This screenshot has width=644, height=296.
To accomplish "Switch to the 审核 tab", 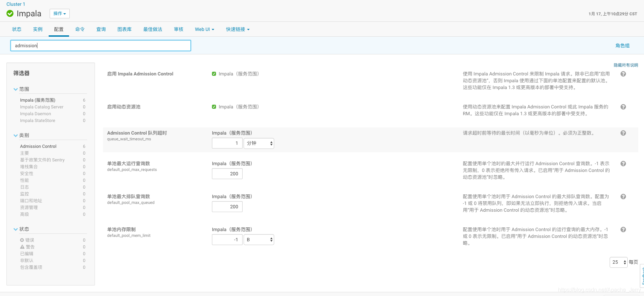I will pyautogui.click(x=179, y=29).
